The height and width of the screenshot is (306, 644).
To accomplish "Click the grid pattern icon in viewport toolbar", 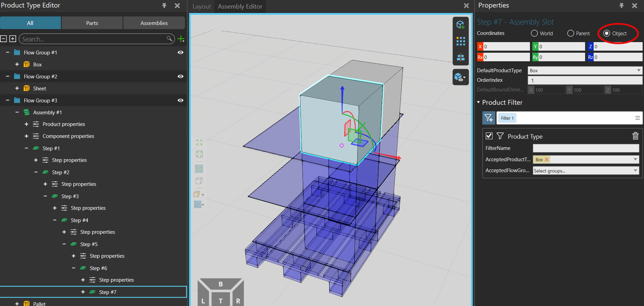I will (460, 41).
